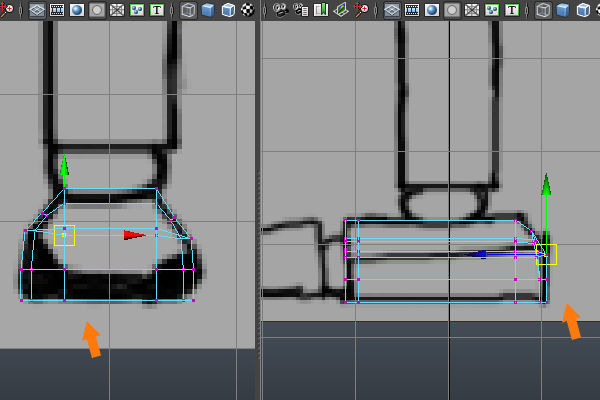Click the blue Z-axis manipulator arrow in the side view
The width and height of the screenshot is (600, 400).
(479, 254)
